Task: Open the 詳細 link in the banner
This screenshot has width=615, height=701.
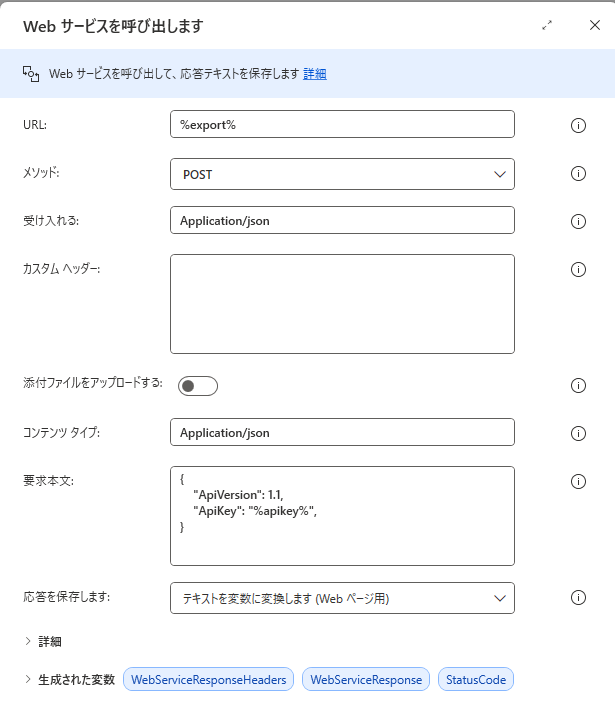Action: pos(315,74)
